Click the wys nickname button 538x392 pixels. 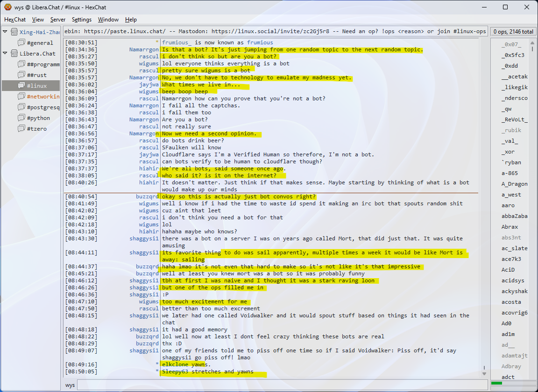coord(70,385)
